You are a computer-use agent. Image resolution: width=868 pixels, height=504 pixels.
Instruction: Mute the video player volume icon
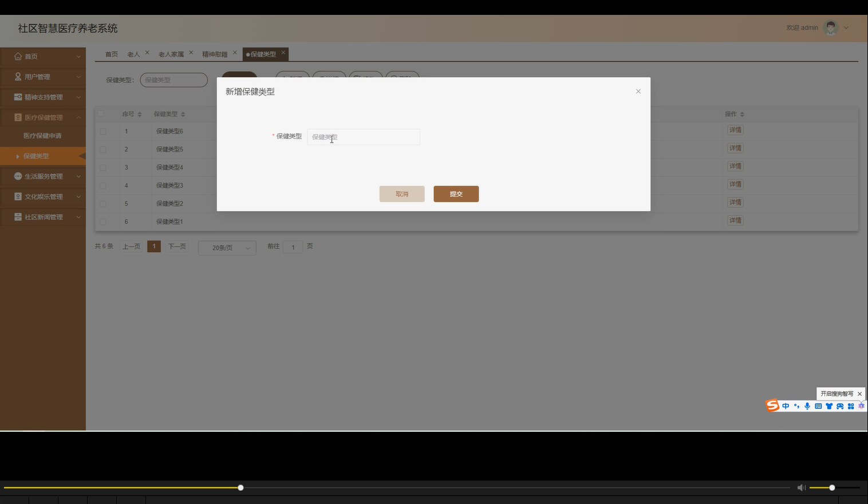click(801, 487)
